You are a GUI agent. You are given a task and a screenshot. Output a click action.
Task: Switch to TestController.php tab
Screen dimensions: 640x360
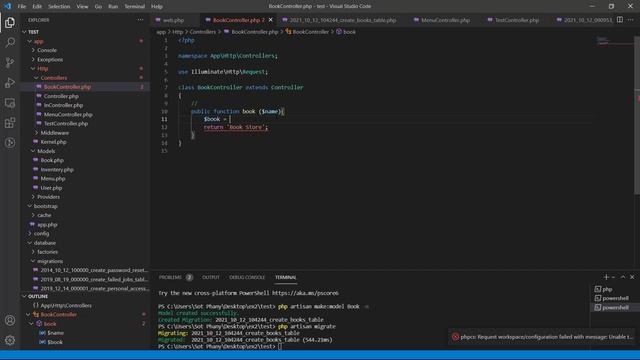click(x=517, y=20)
